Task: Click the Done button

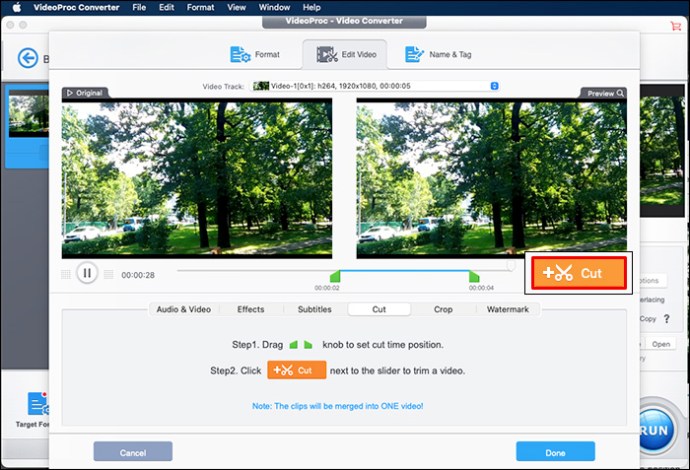Action: pos(555,451)
